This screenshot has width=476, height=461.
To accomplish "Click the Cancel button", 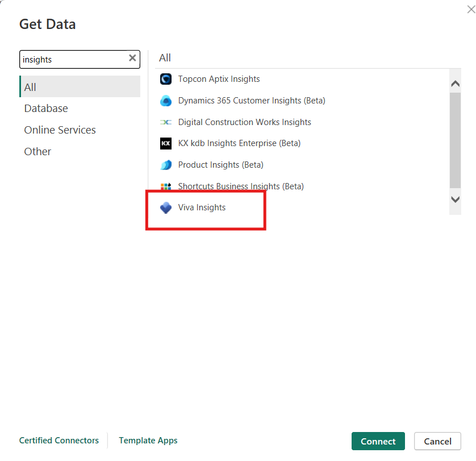I will [x=437, y=441].
